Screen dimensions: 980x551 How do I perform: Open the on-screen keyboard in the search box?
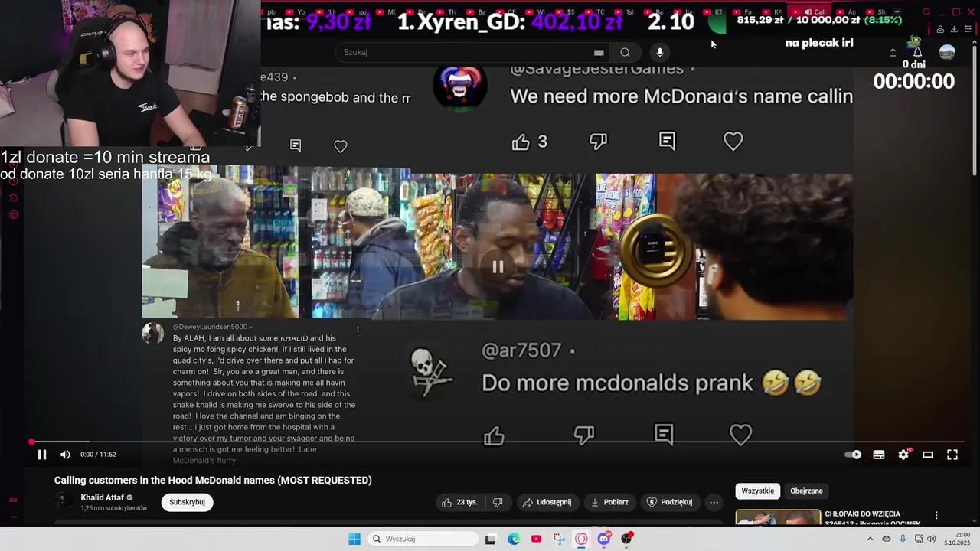[599, 52]
